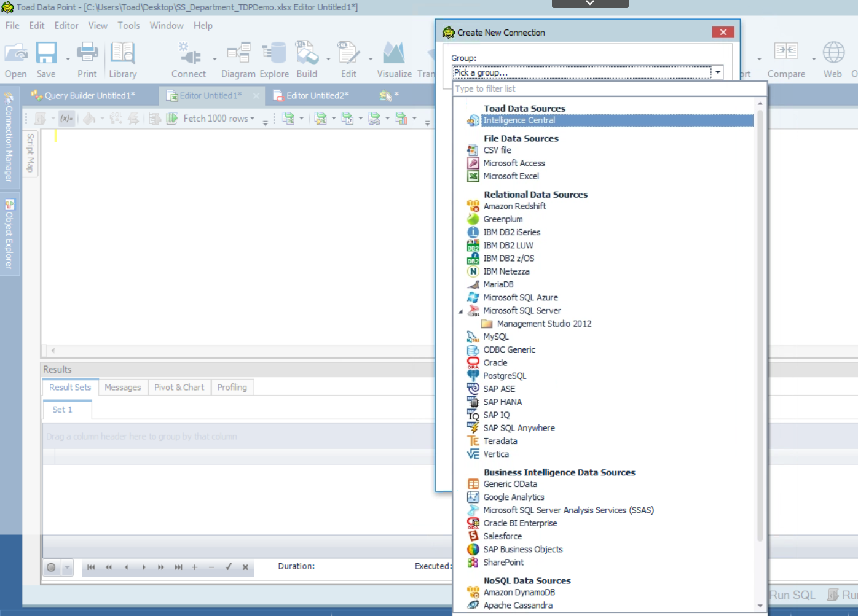Viewport: 858px width, 616px height.
Task: Select Intelligence Central data source
Action: coord(610,120)
